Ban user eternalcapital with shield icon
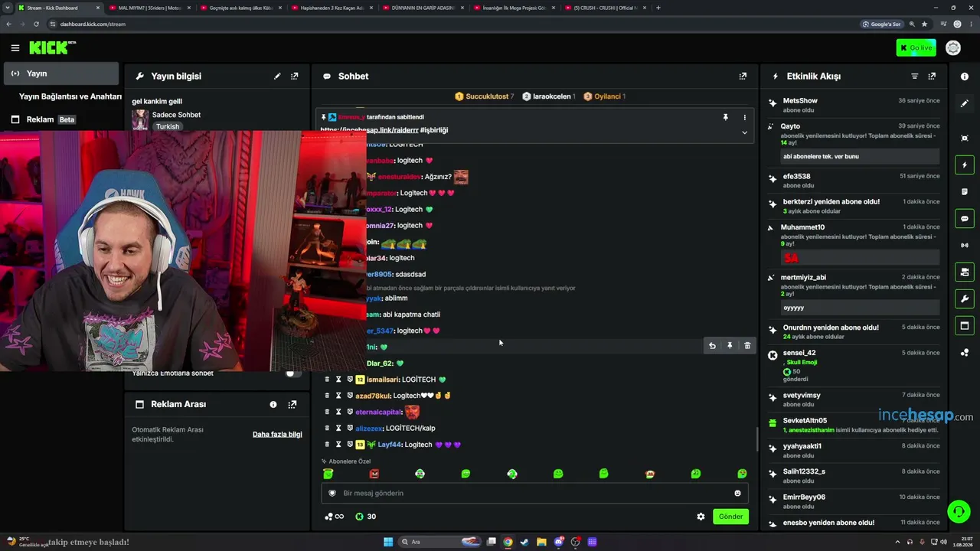Image resolution: width=980 pixels, height=551 pixels. (x=350, y=412)
